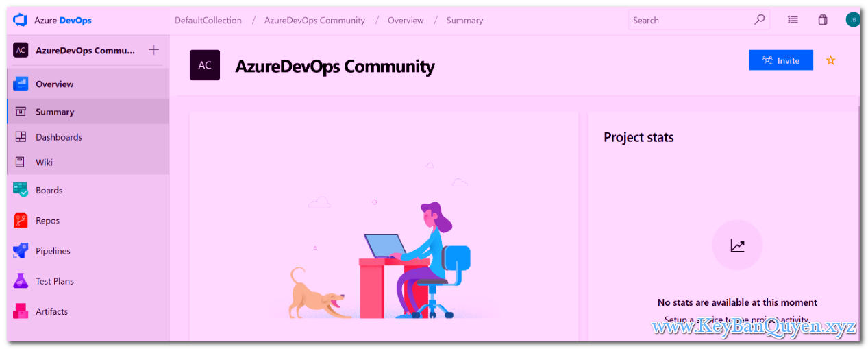Click the AzureDevOps Community project name in sidebar
The height and width of the screenshot is (349, 868).
point(86,50)
